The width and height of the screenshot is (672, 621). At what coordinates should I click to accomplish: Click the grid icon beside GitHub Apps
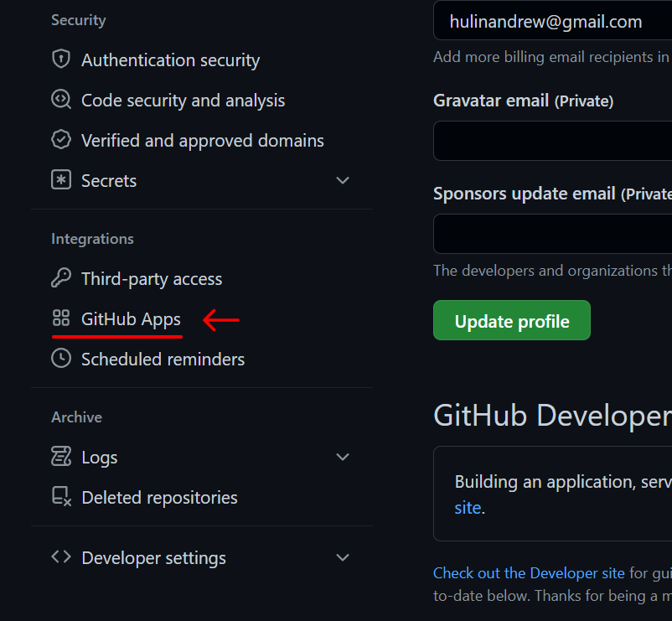pyautogui.click(x=61, y=318)
